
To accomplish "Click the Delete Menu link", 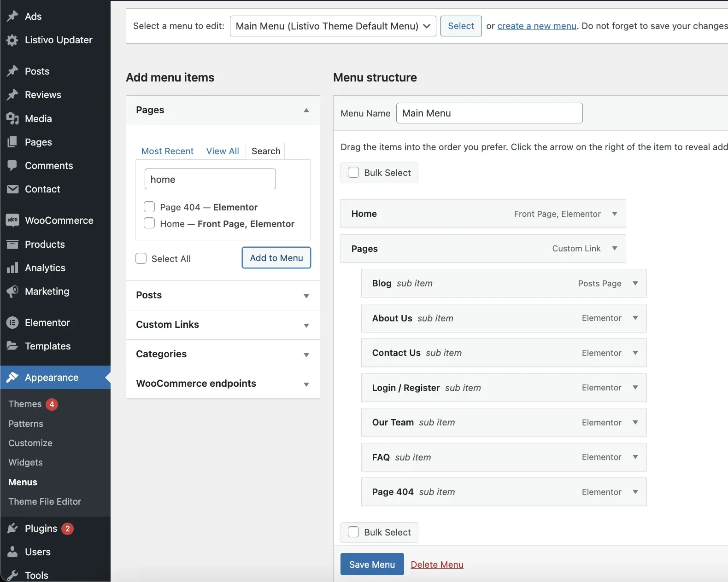I will (x=437, y=565).
